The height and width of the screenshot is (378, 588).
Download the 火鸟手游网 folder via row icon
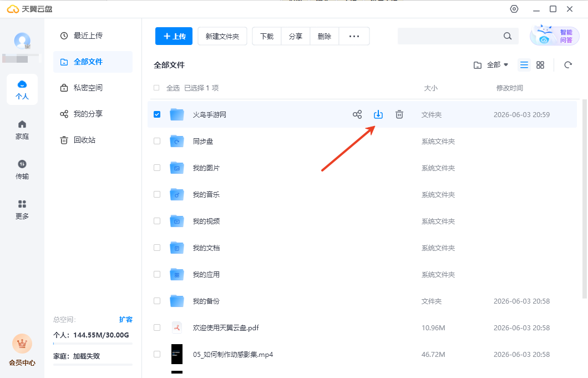tap(378, 114)
